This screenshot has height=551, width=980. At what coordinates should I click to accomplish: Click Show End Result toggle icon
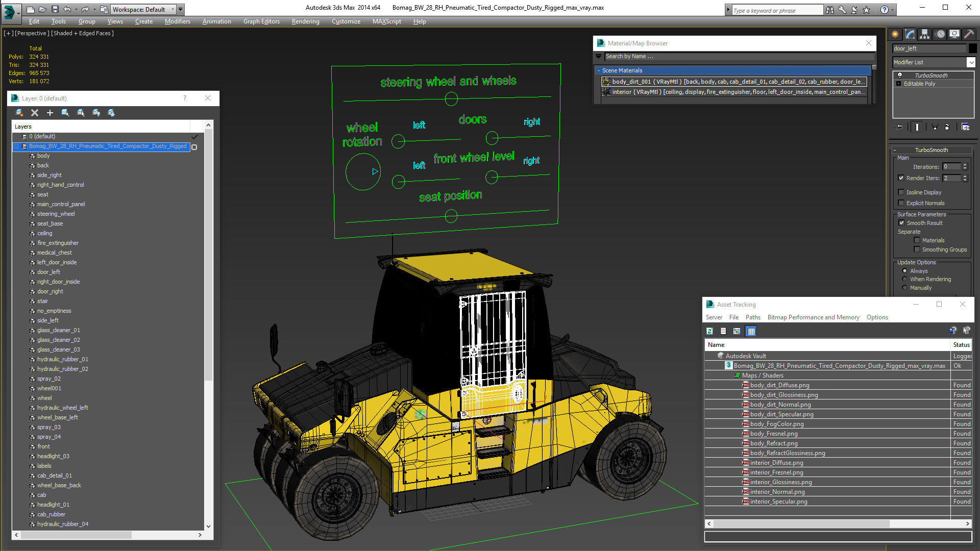tap(917, 127)
